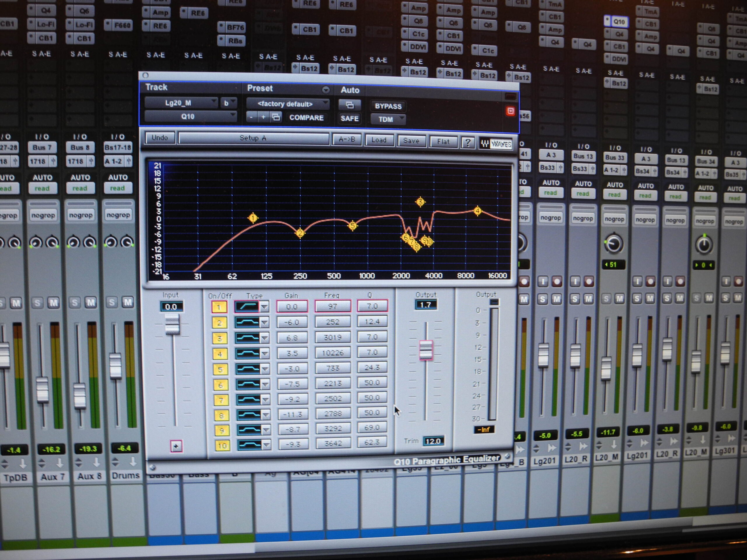Click band 2 filter type shape icon

click(x=248, y=322)
